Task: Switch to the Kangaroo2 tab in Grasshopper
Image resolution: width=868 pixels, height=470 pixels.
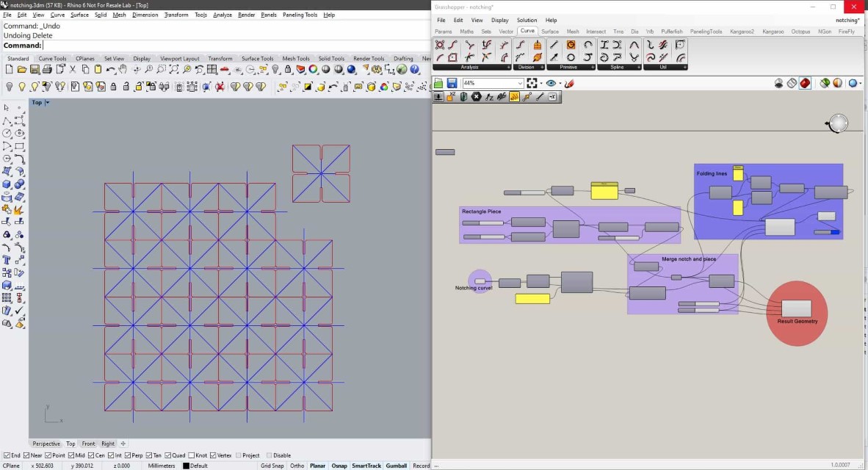Action: click(x=742, y=32)
